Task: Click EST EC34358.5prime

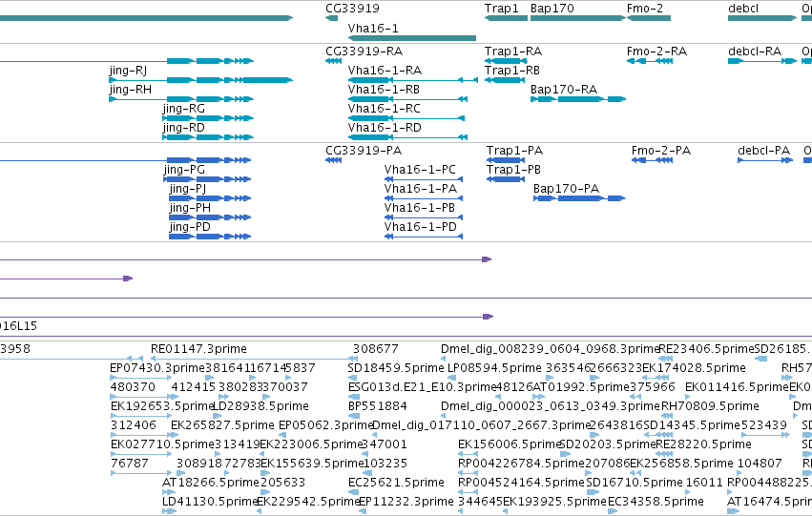Action: pos(656,502)
